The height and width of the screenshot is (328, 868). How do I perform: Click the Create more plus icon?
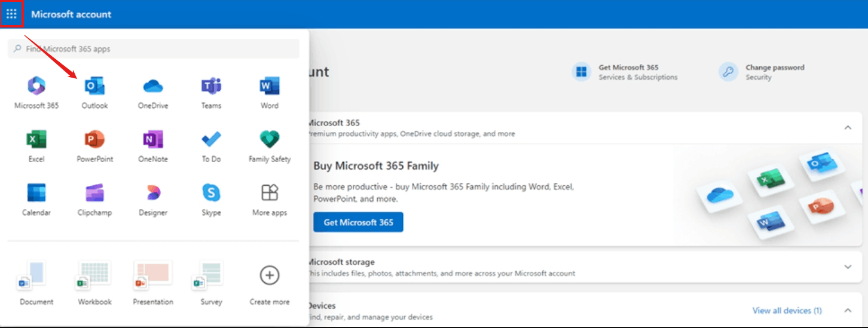click(x=270, y=275)
